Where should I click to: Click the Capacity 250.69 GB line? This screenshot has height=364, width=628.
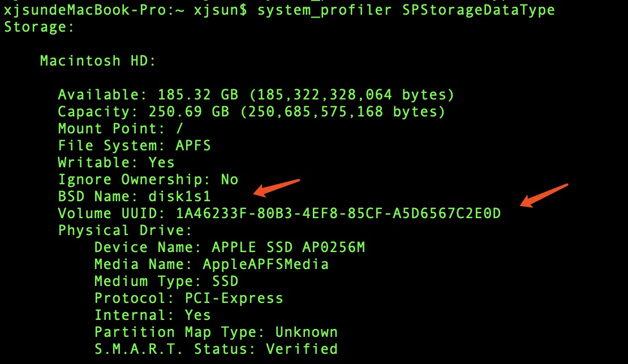point(252,111)
